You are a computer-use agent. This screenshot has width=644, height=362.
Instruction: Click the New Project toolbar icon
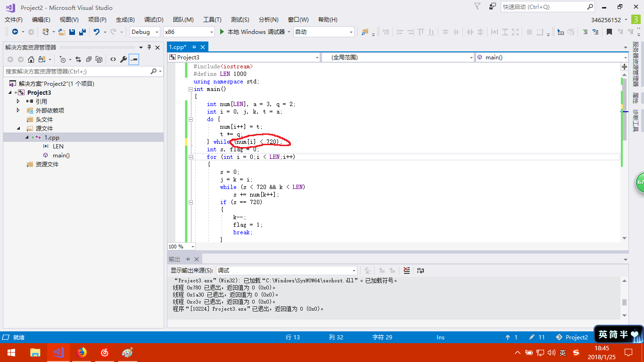pyautogui.click(x=46, y=32)
